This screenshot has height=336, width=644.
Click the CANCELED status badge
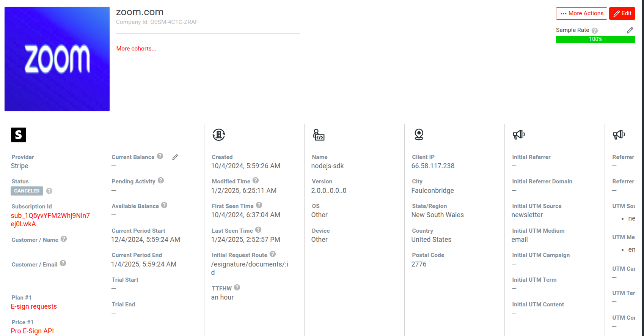click(27, 191)
